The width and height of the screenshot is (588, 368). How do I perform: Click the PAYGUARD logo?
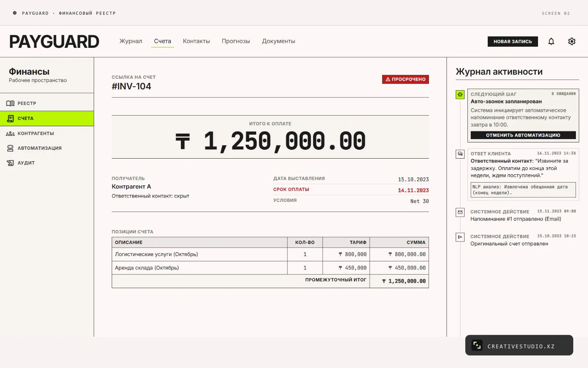pyautogui.click(x=54, y=42)
